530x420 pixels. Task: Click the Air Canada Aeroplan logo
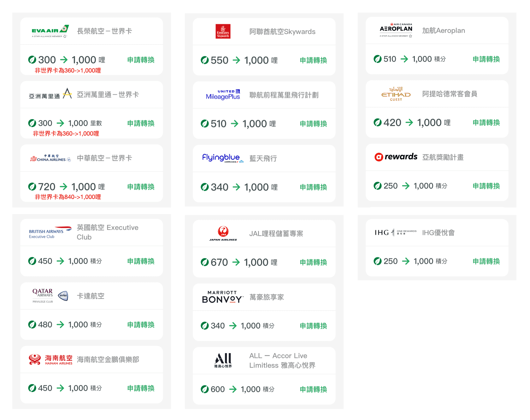(396, 30)
